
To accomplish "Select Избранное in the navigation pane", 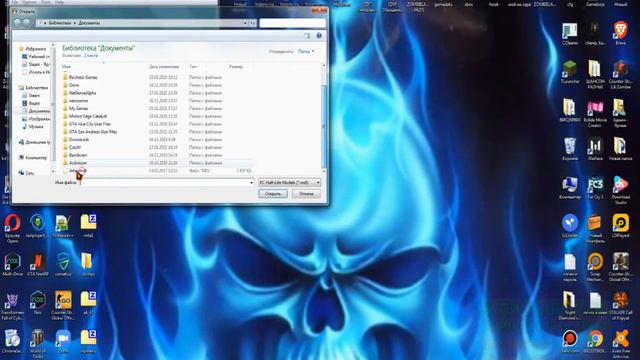I will coord(34,49).
